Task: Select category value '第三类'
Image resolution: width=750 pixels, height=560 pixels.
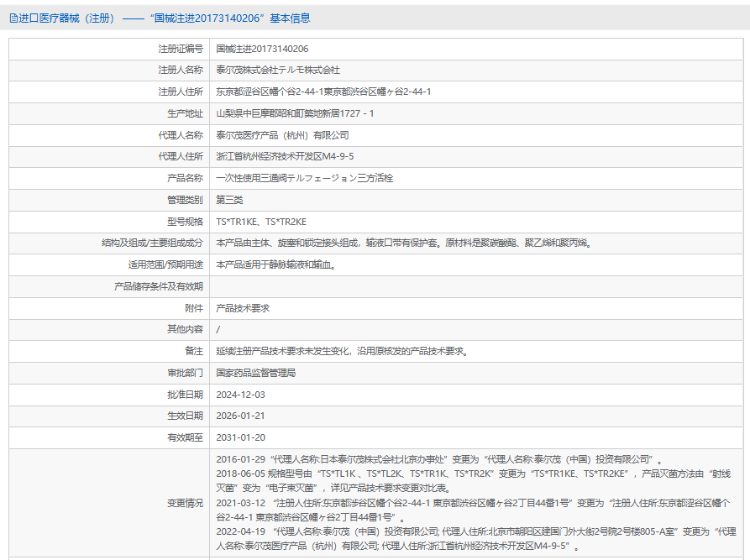Action: coord(229,200)
